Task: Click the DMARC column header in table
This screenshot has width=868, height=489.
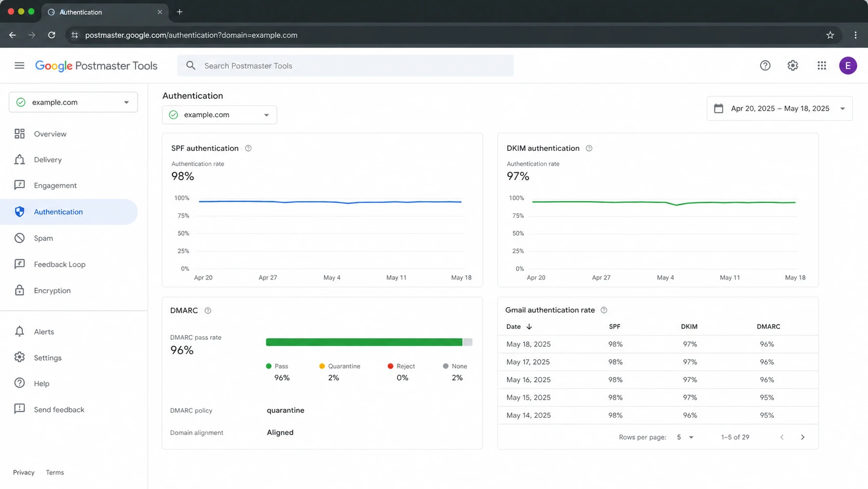Action: point(768,326)
